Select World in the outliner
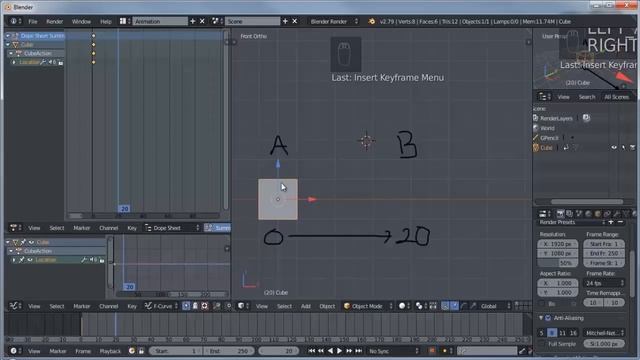640x360 pixels. coord(547,128)
